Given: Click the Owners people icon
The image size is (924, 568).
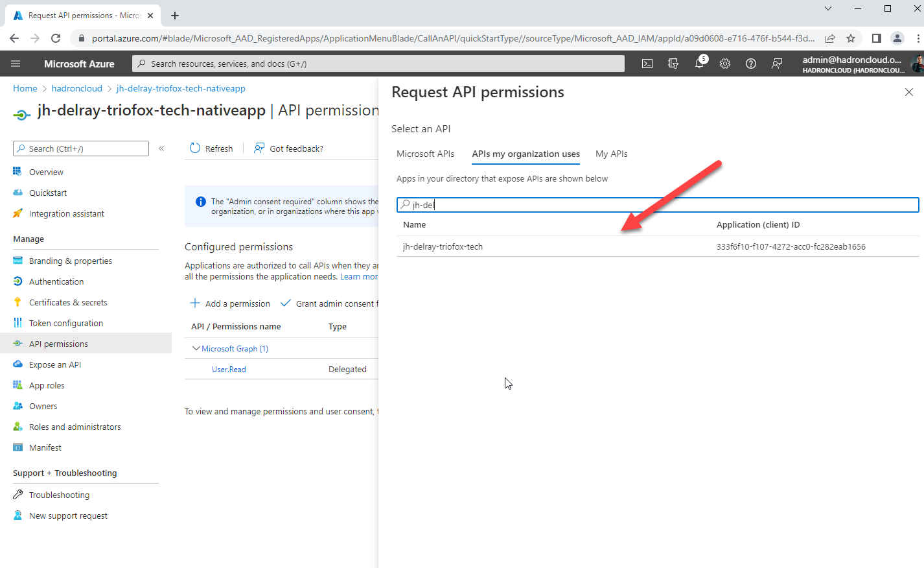Looking at the screenshot, I should click(x=17, y=406).
